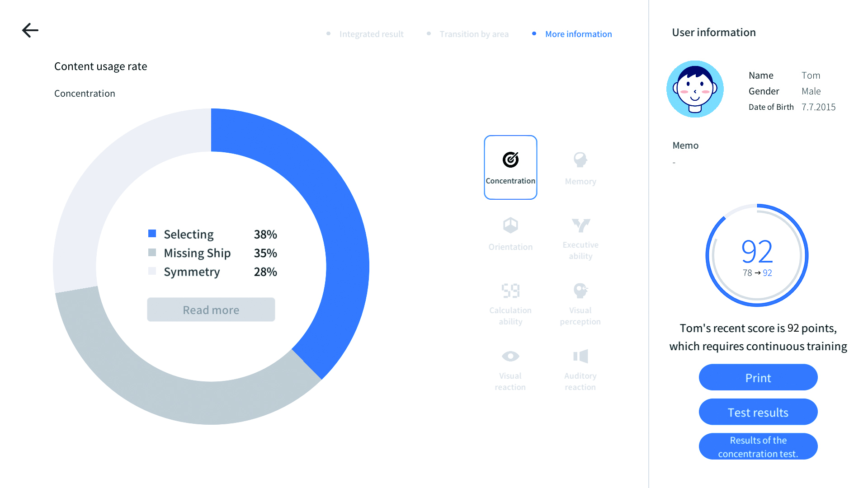Select the More information tab
The width and height of the screenshot is (868, 488).
tap(578, 34)
